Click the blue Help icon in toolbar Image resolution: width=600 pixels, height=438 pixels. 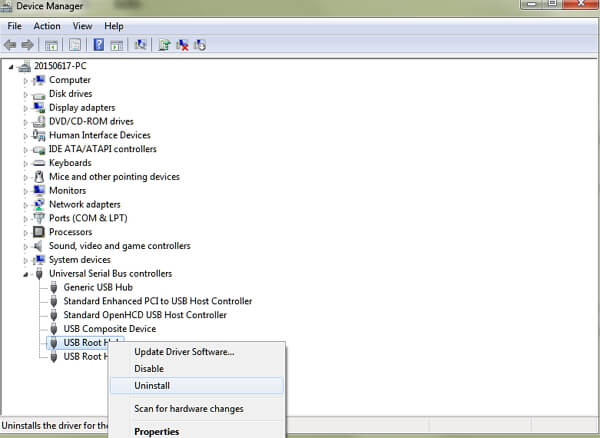click(x=99, y=45)
